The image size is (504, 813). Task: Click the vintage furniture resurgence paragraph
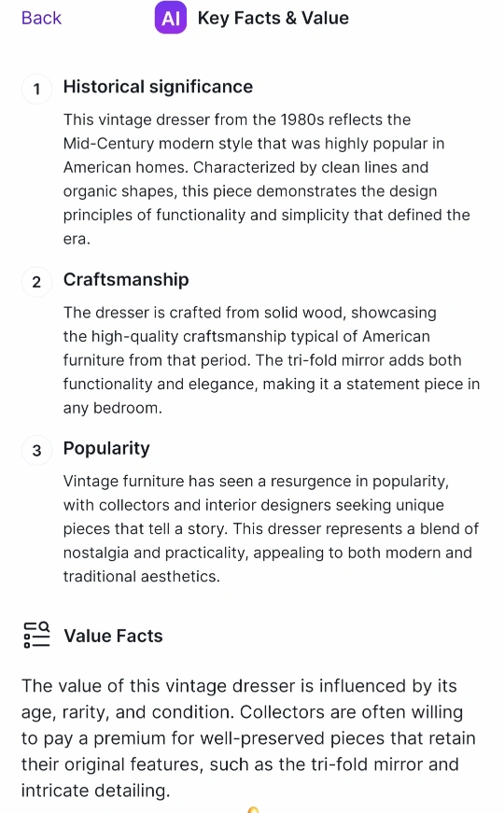(x=272, y=528)
